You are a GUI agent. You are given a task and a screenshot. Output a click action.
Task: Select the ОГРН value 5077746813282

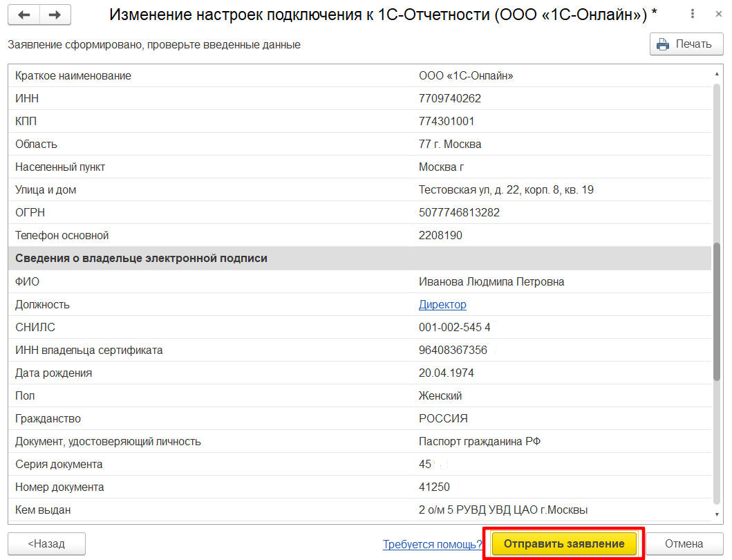pyautogui.click(x=459, y=212)
